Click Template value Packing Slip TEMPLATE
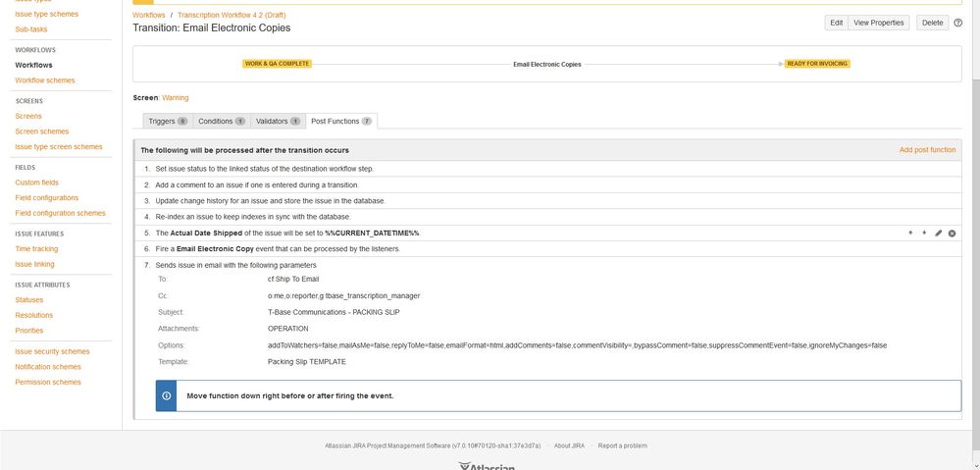 pyautogui.click(x=306, y=362)
